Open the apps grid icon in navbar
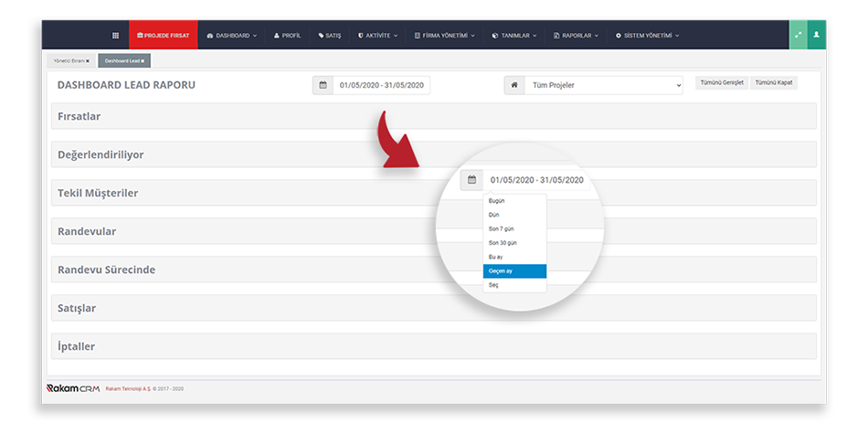The image size is (868, 424). coord(115,35)
